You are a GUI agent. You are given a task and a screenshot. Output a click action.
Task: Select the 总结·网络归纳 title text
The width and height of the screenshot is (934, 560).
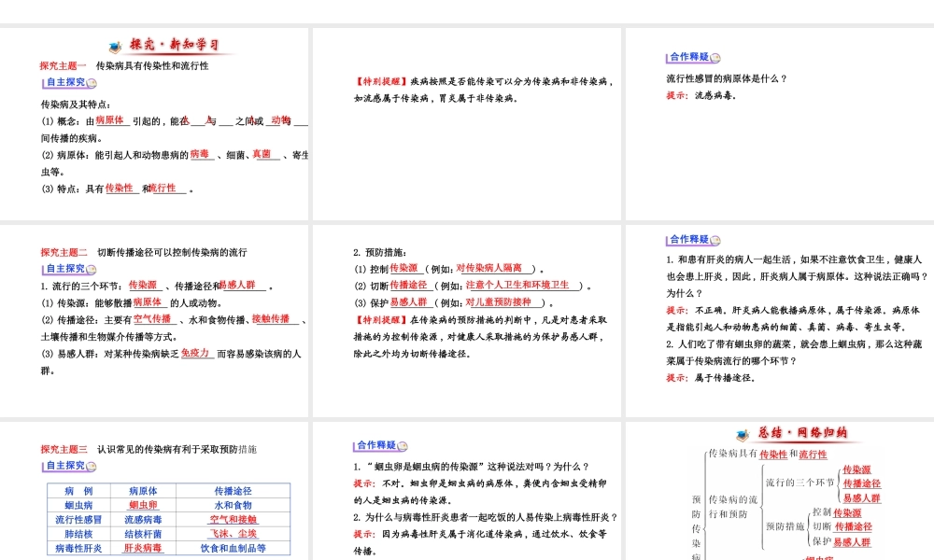tap(802, 433)
